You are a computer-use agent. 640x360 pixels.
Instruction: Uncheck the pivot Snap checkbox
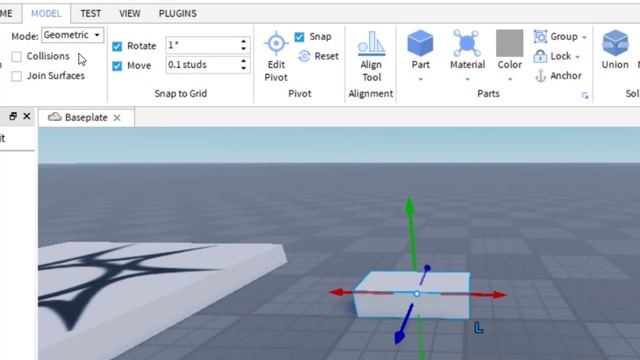(x=299, y=37)
